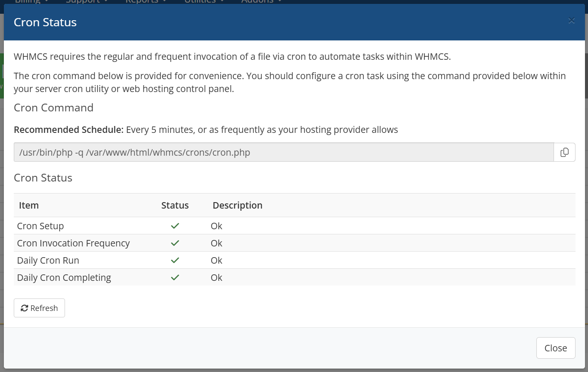Click the Cron Invocation Frequency checkmark

(x=175, y=243)
